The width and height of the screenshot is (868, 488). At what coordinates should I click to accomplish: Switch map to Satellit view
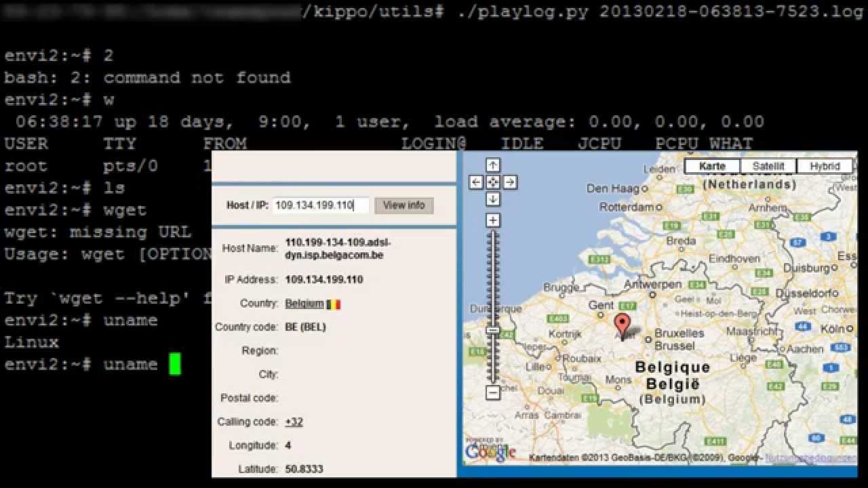[x=768, y=166]
